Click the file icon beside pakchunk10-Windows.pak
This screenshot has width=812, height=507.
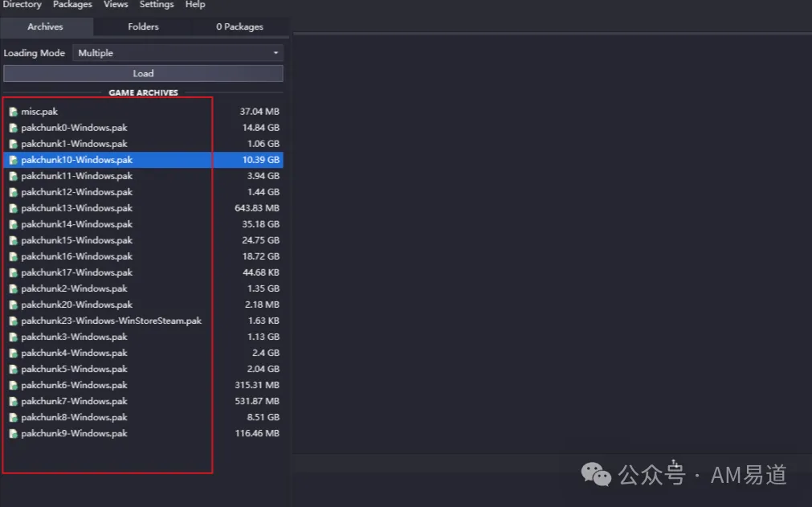tap(14, 160)
